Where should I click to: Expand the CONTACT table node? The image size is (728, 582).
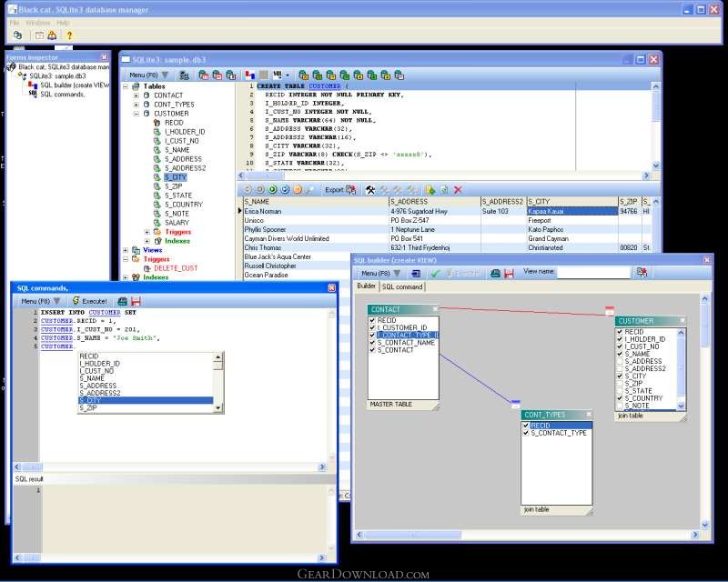tap(136, 95)
